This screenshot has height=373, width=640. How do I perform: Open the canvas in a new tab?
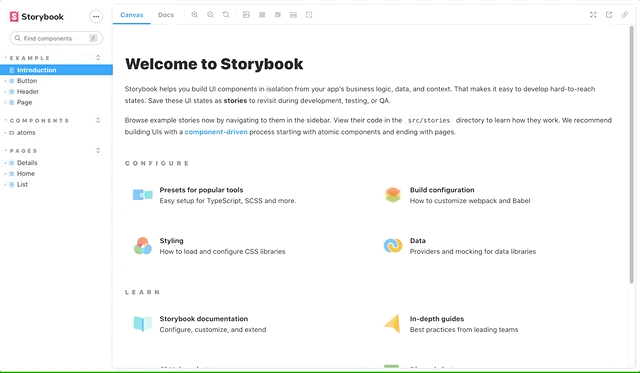tap(609, 15)
